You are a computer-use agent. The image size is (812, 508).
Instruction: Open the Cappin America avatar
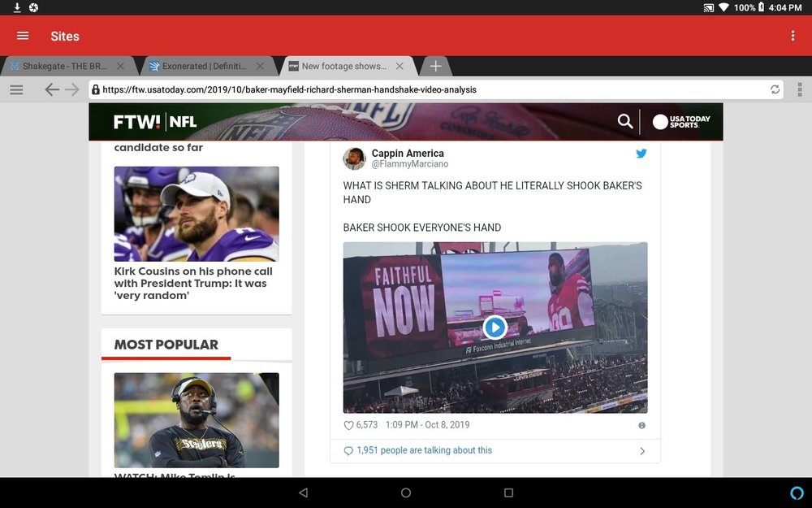354,158
